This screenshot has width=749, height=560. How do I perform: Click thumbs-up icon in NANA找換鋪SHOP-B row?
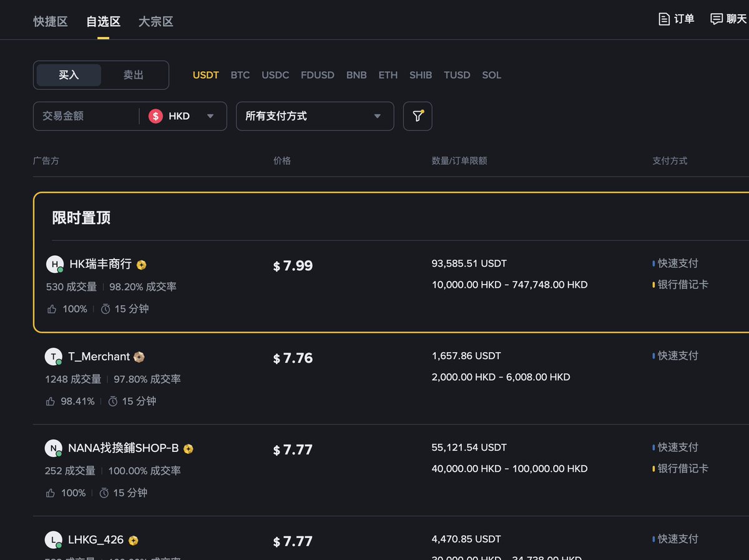50,493
